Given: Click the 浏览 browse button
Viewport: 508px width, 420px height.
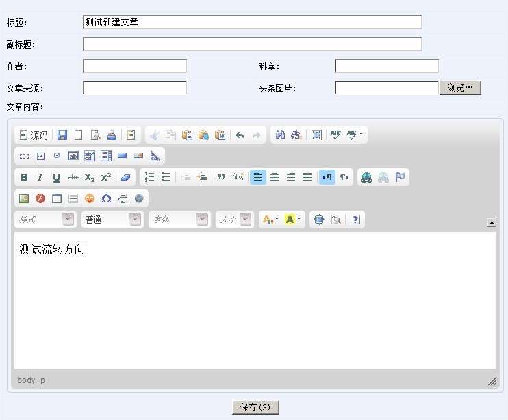Looking at the screenshot, I should click(460, 88).
